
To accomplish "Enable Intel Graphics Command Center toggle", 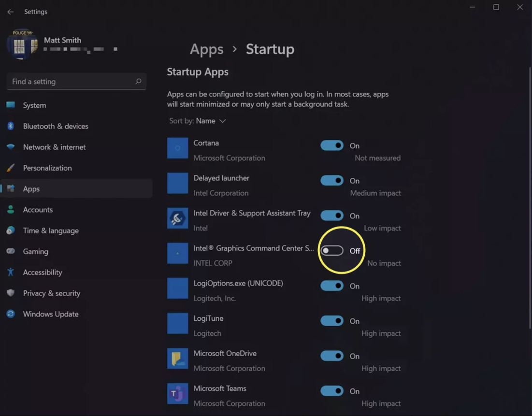I will point(332,251).
